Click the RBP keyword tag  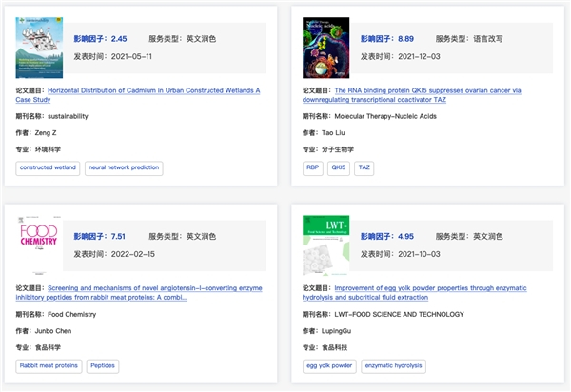(312, 167)
